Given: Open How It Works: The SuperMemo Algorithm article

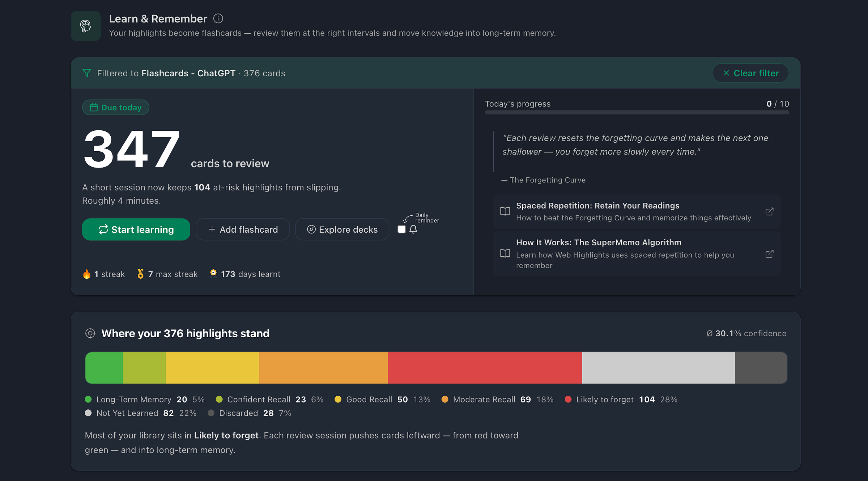Looking at the screenshot, I should coord(637,254).
